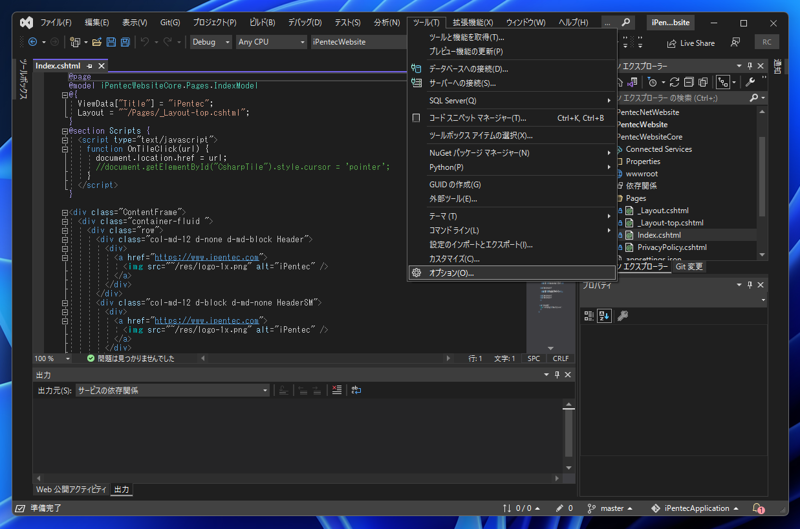The width and height of the screenshot is (800, 529).
Task: Select the GUID の作成(G) menu item
Action: tap(512, 184)
